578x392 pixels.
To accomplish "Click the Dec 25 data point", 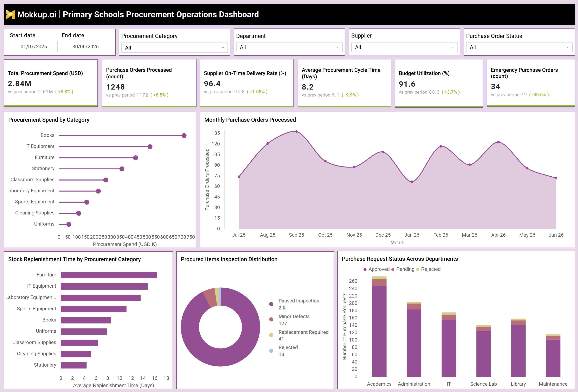I will tap(383, 152).
